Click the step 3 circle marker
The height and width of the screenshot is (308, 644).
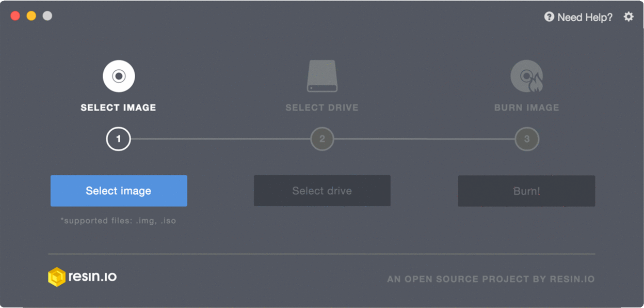tap(526, 139)
